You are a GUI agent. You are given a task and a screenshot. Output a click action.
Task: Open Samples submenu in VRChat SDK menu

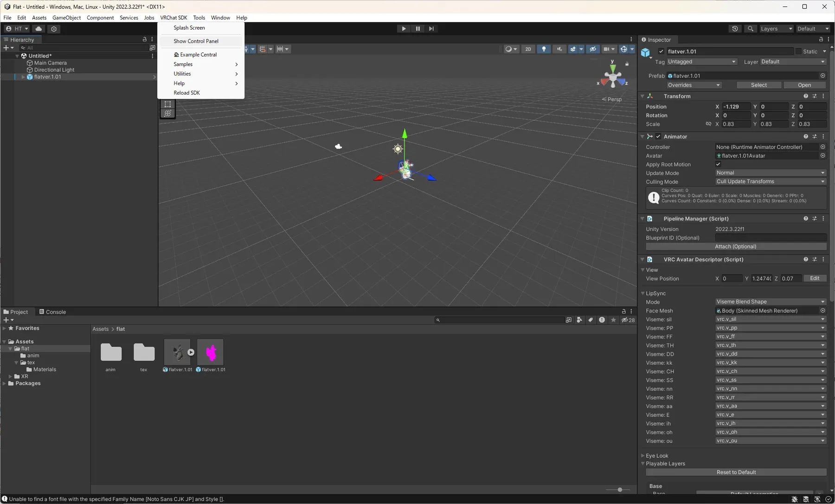(x=201, y=64)
